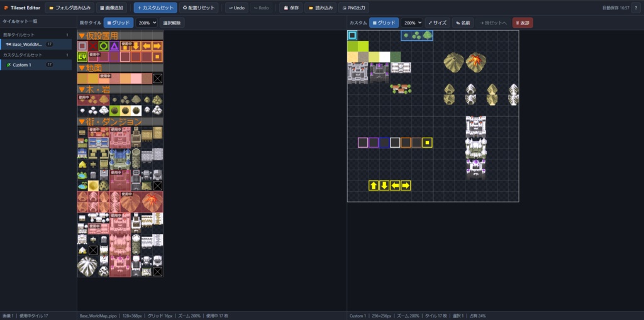The image size is (644, 320).
Task: Click the move to another set (別セットへ) button
Action: (x=493, y=23)
